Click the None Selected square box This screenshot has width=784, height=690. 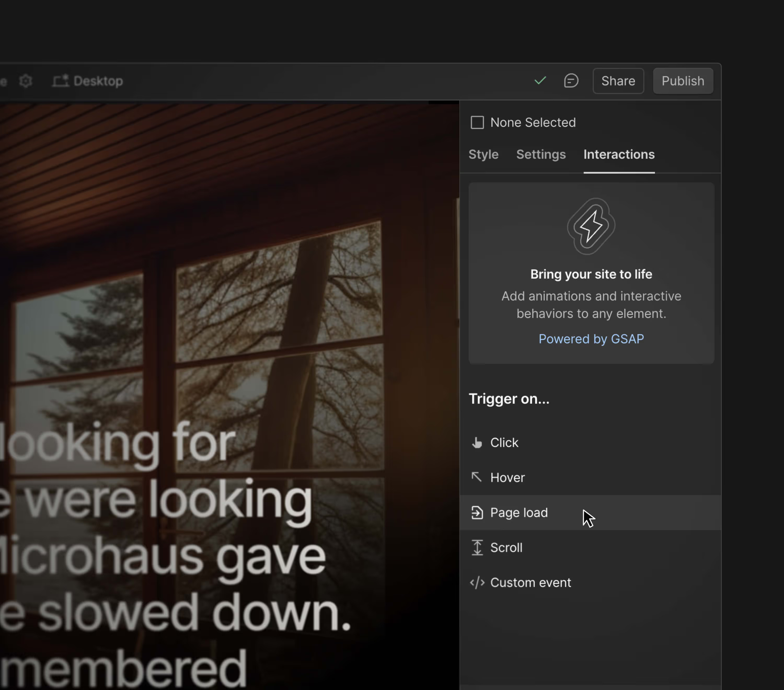[477, 123]
